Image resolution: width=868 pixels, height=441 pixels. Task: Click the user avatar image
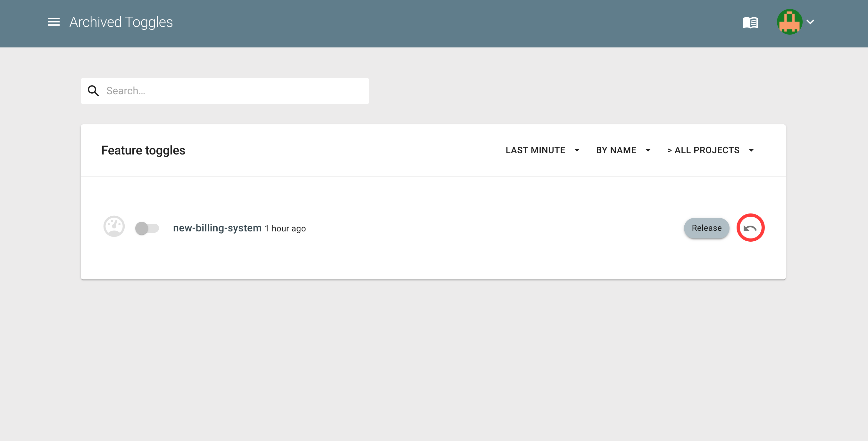[789, 22]
